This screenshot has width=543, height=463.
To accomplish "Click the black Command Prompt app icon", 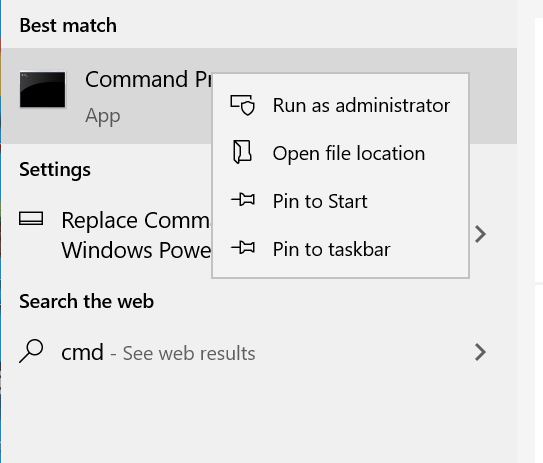I will pos(42,89).
